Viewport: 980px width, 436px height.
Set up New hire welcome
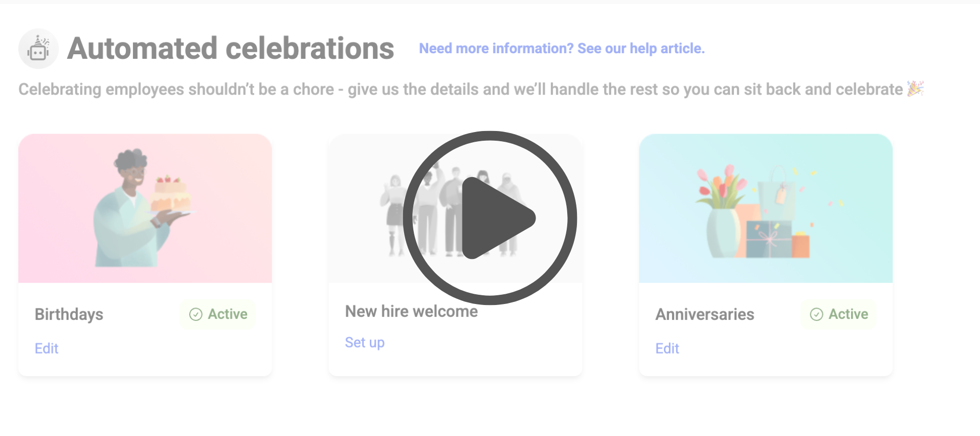tap(365, 342)
